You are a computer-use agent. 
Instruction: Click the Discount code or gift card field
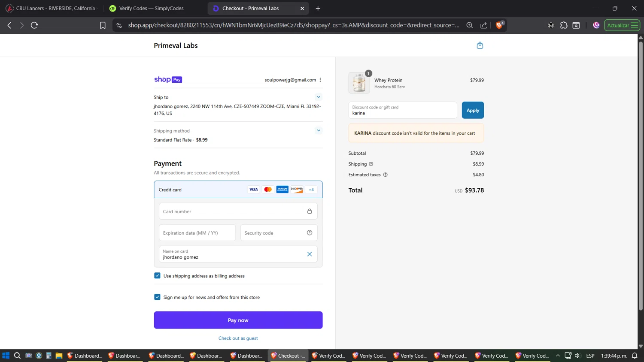click(403, 110)
